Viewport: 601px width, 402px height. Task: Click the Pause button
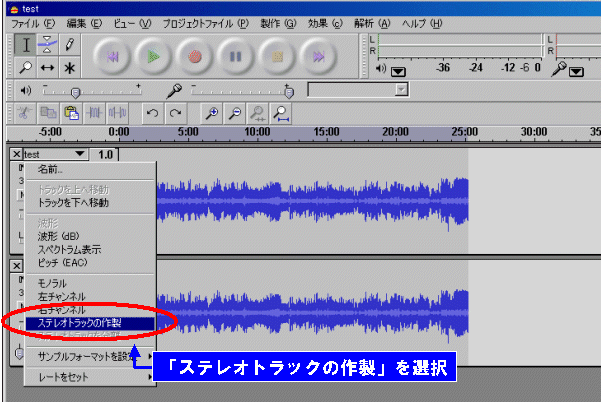(236, 57)
